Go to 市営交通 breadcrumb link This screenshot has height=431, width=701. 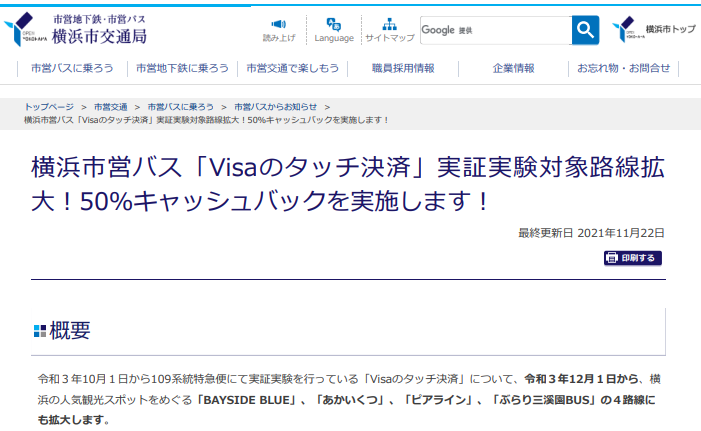coord(110,107)
